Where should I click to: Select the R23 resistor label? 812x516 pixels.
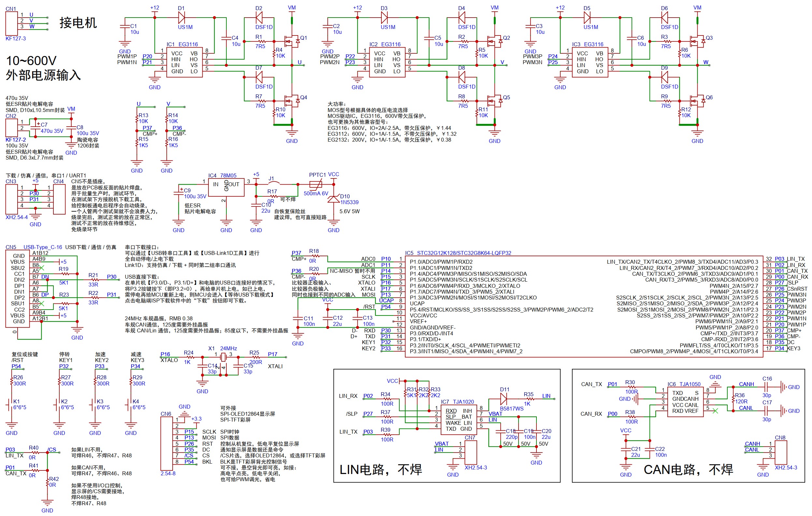click(x=64, y=295)
